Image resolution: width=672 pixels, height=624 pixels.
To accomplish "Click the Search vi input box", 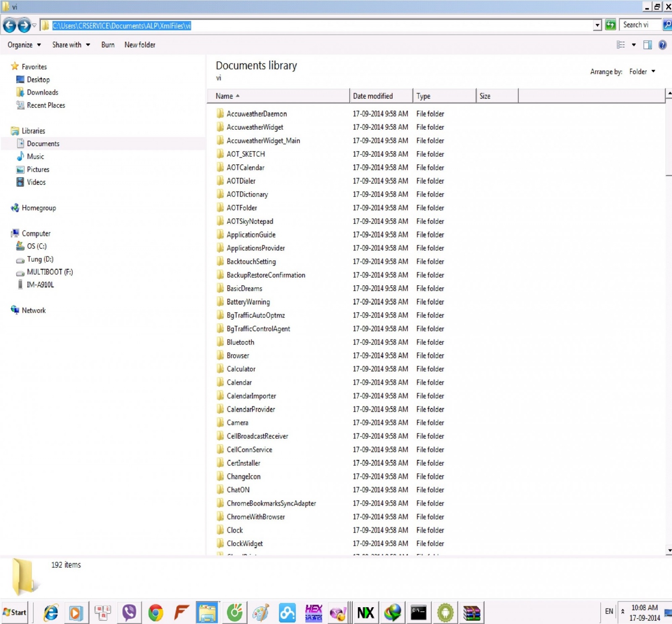I will pos(641,25).
